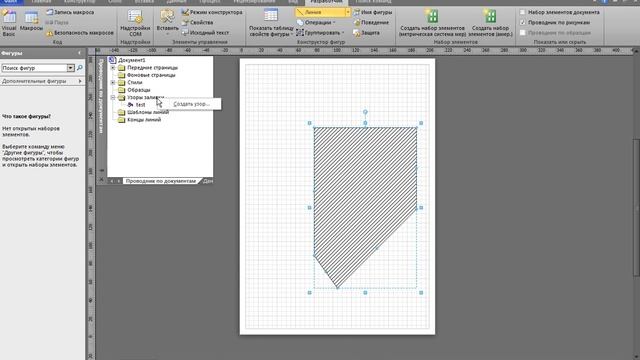Image resolution: width=640 pixels, height=360 pixels.
Task: Uncheck Проводник по рисункам checkbox
Action: click(x=522, y=22)
